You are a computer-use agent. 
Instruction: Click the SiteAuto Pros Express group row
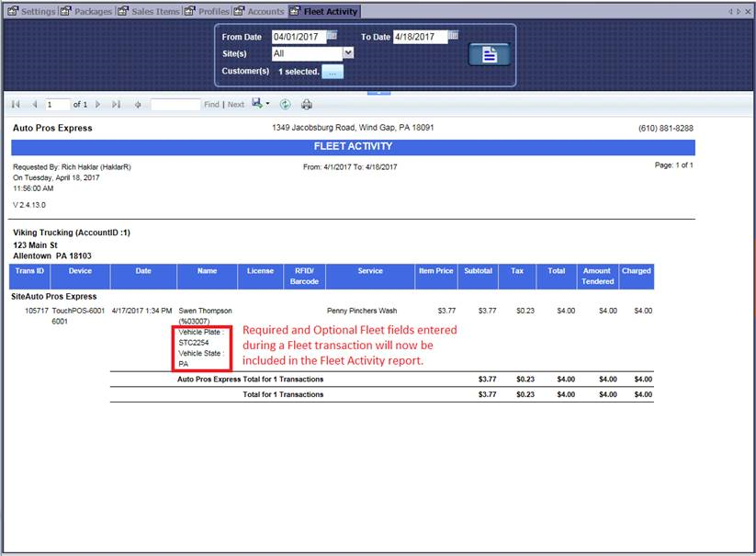(54, 297)
